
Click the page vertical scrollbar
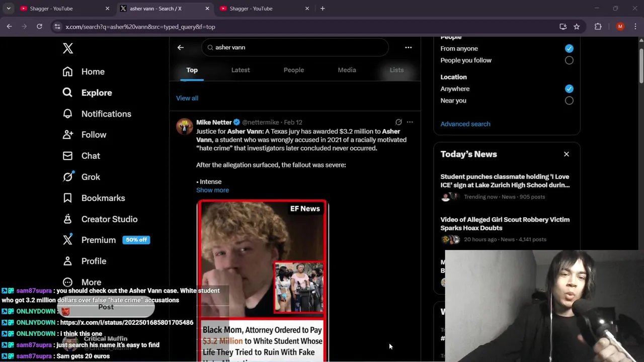point(641,65)
